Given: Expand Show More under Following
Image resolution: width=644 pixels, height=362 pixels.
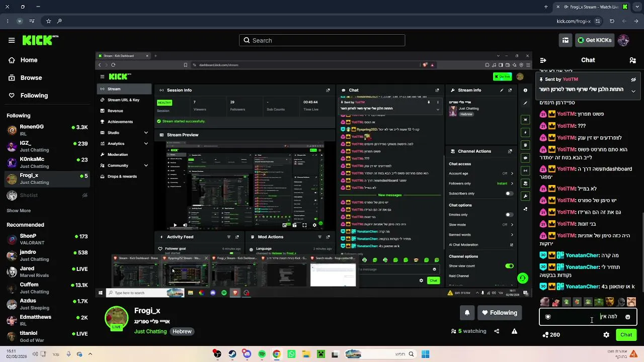Looking at the screenshot, I should [19, 211].
